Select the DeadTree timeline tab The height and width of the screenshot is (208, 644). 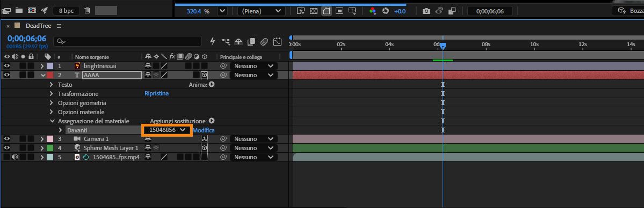coord(38,26)
